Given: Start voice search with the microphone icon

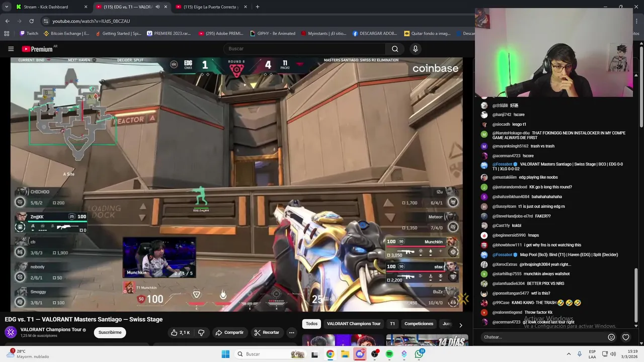Looking at the screenshot, I should click(x=415, y=49).
